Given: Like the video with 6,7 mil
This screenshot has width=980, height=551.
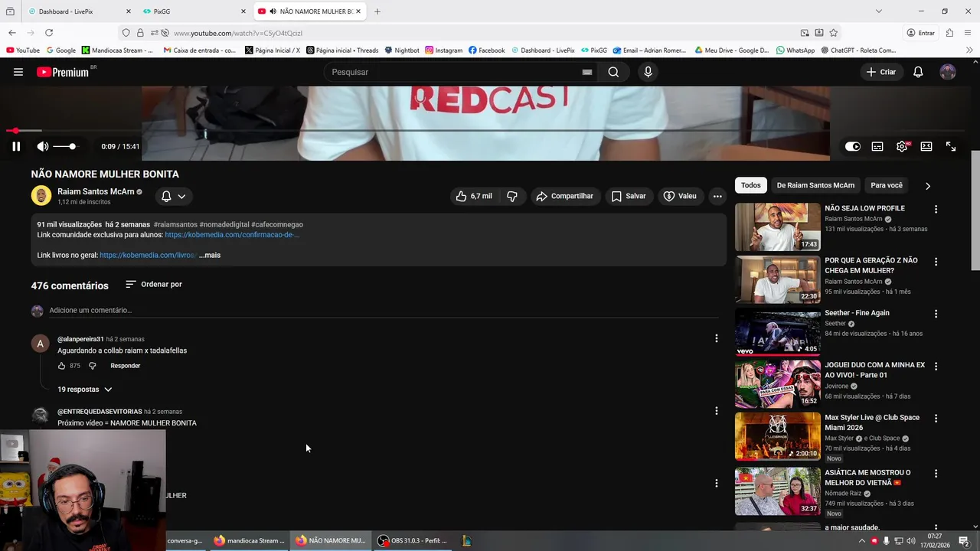Looking at the screenshot, I should point(474,196).
